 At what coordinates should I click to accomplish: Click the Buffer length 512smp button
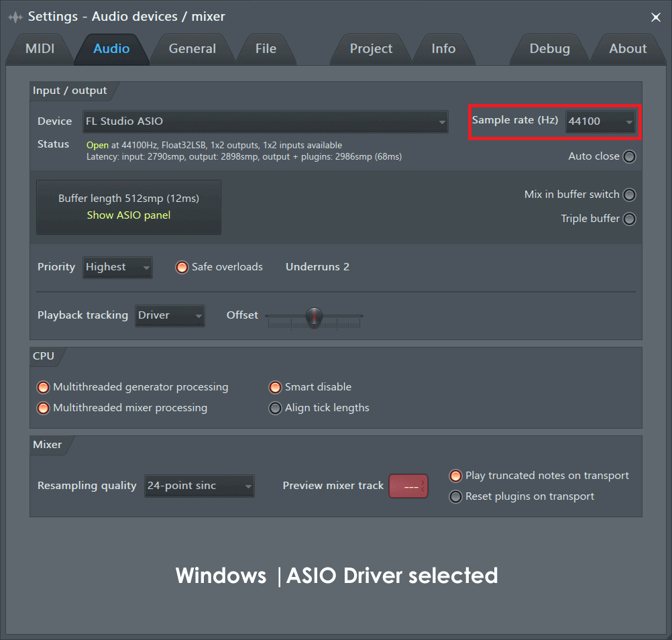coord(128,198)
